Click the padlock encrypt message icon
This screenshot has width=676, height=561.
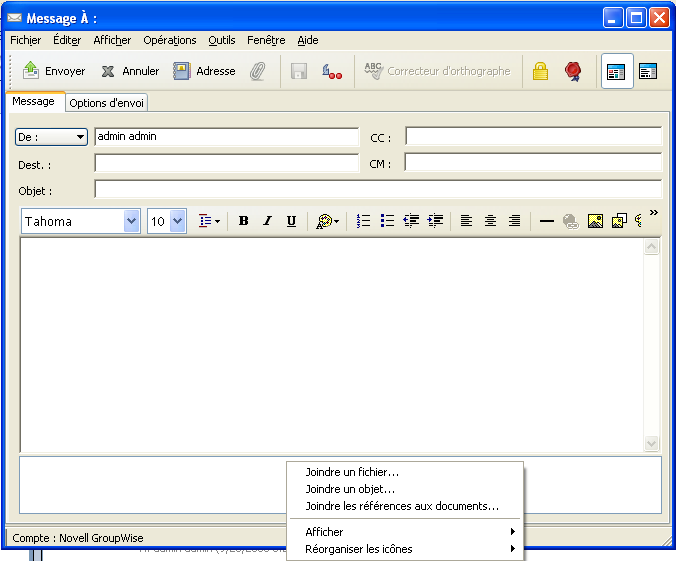pos(540,71)
